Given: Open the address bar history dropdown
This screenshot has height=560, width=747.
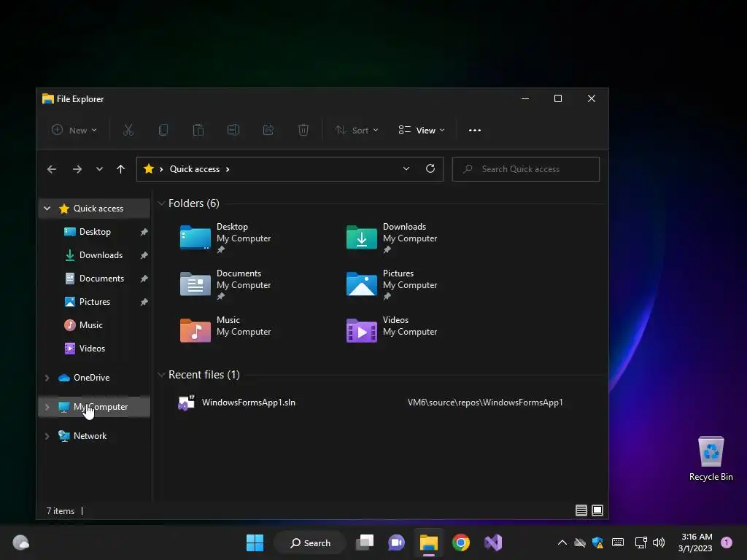Looking at the screenshot, I should [x=406, y=168].
